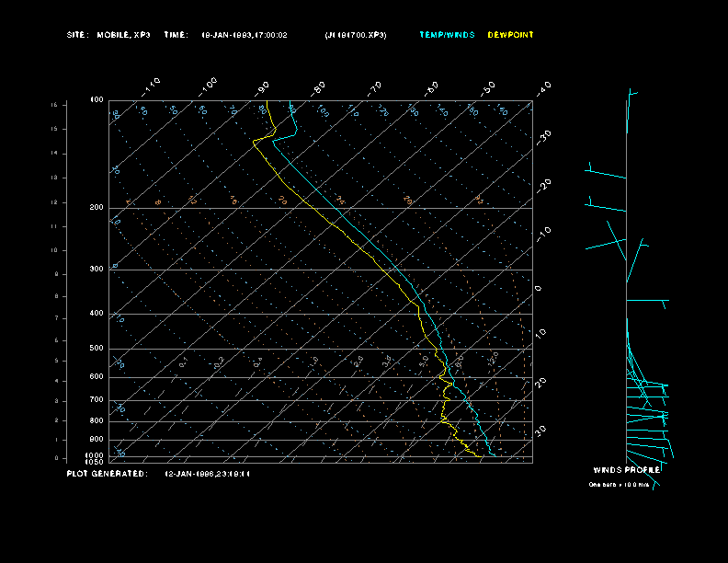Click the WINDS PROFILE caption
728x563 pixels.
pyautogui.click(x=626, y=470)
